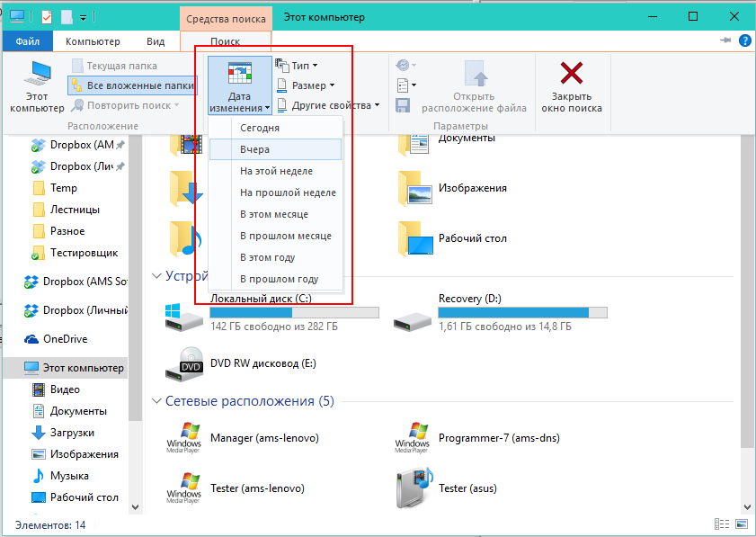The image size is (756, 537).
Task: Collapse the Устройства section chevron
Action: coord(156,276)
